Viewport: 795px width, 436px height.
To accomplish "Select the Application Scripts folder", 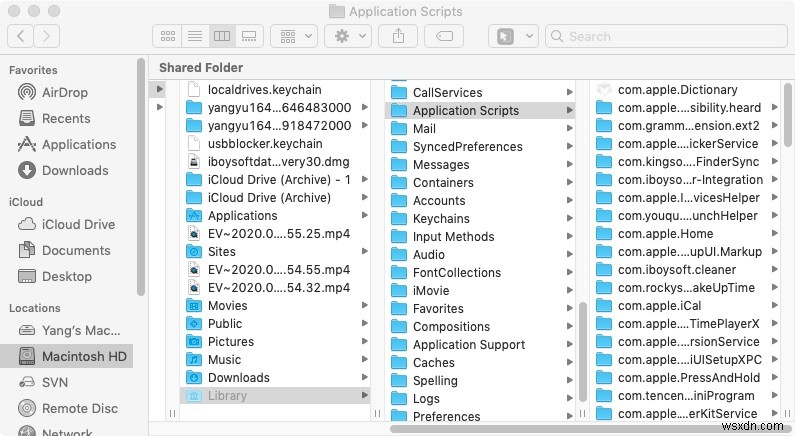I will [480, 111].
